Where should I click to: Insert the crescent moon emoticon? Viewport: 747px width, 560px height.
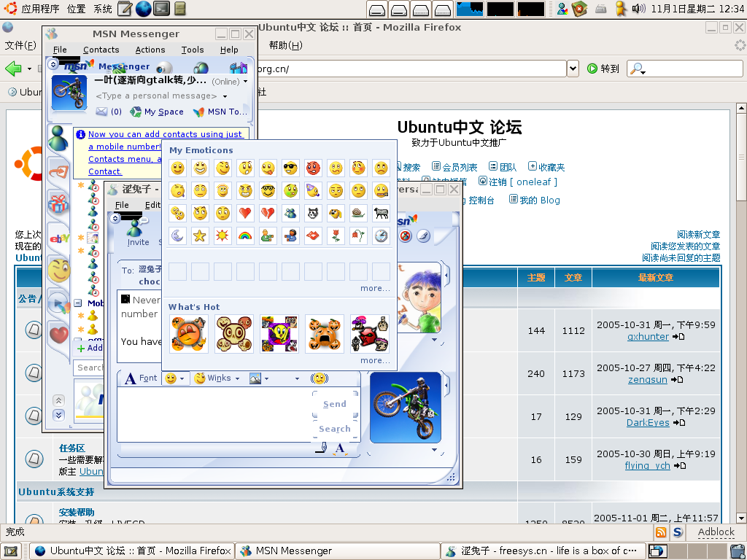coord(177,236)
